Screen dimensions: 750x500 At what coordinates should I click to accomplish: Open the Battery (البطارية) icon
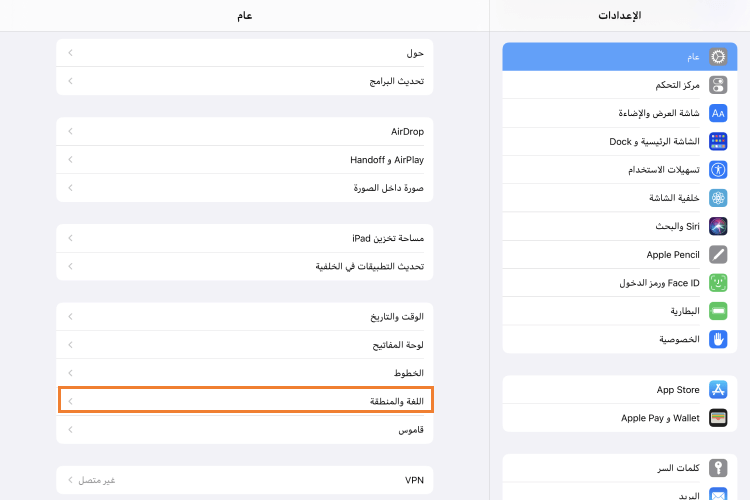(718, 311)
